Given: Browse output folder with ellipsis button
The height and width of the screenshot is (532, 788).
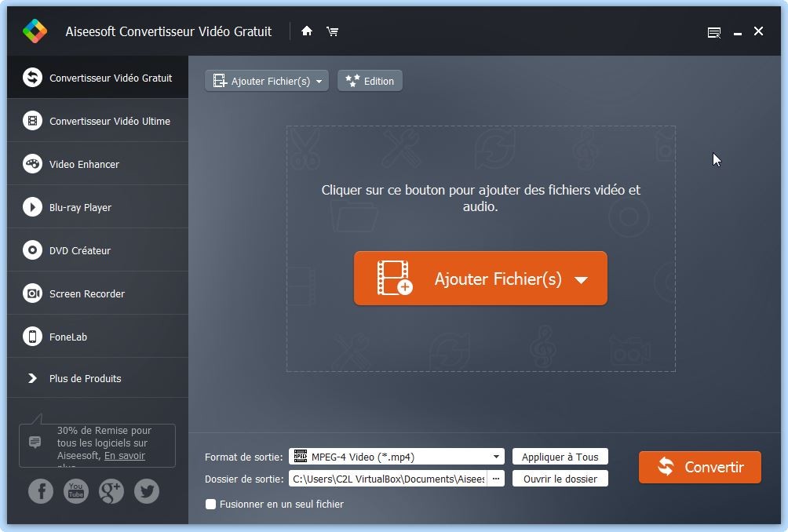Looking at the screenshot, I should (496, 479).
